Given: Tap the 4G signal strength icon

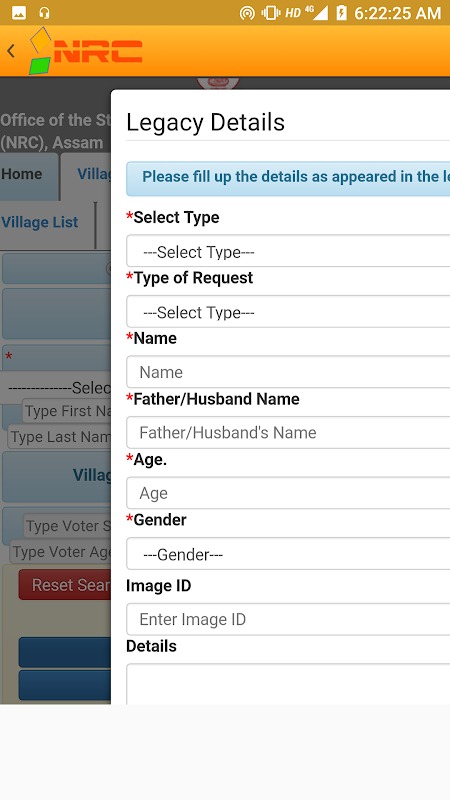Looking at the screenshot, I should coord(317,13).
